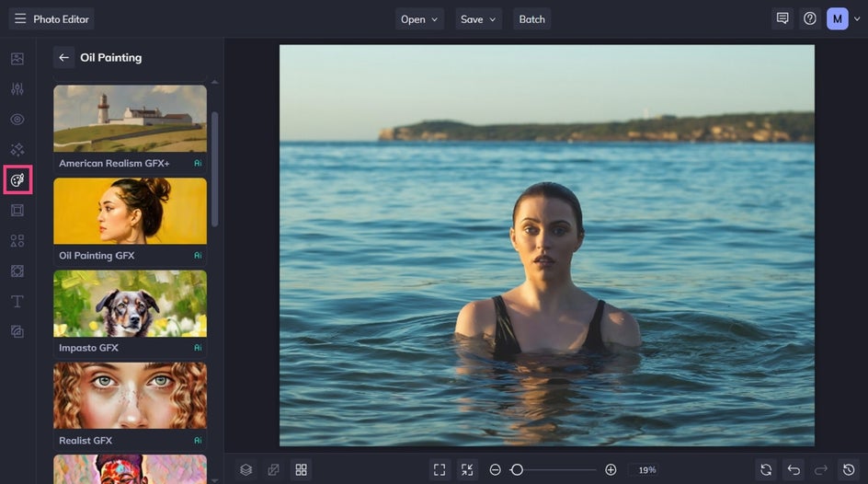Zoom in with the plus icon
Viewport: 868px width, 484px height.
[611, 469]
